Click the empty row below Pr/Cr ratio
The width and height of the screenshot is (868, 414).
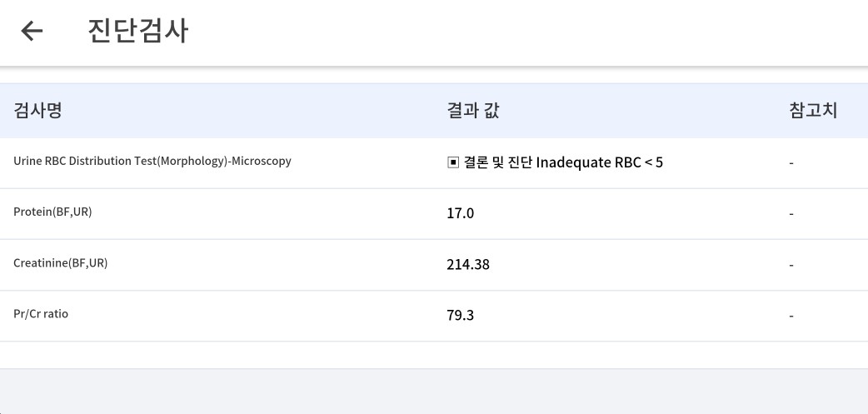pyautogui.click(x=434, y=355)
